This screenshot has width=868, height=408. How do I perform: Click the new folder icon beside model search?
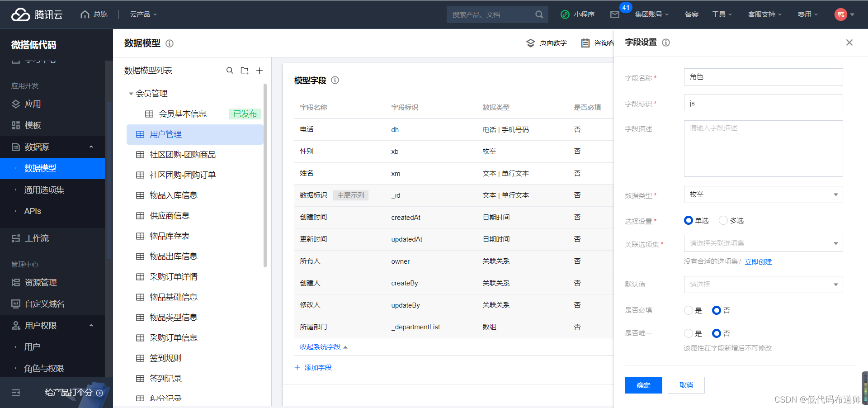tap(245, 71)
